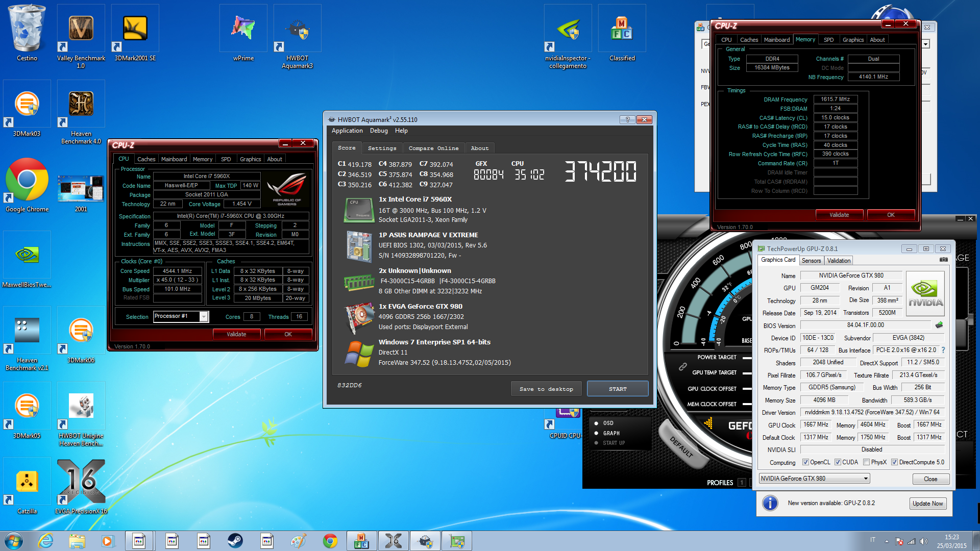Open the Validation tab in GPU-Z
The width and height of the screenshot is (980, 551).
(x=839, y=260)
